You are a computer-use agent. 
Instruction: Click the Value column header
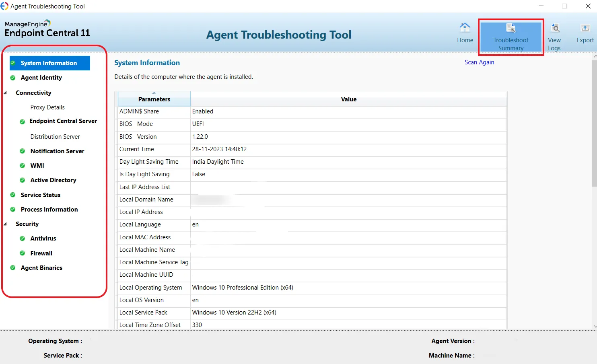349,99
